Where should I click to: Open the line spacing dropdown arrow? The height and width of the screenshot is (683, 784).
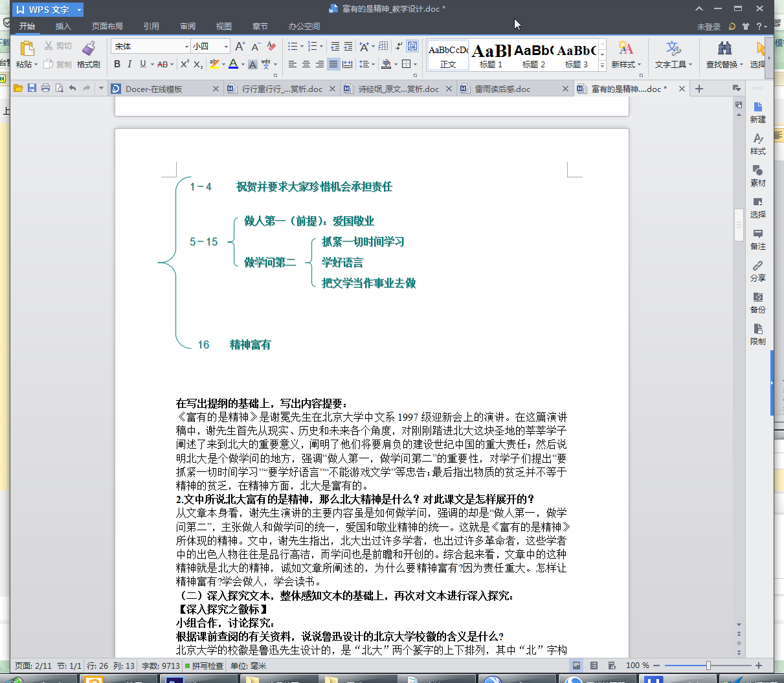[x=374, y=64]
